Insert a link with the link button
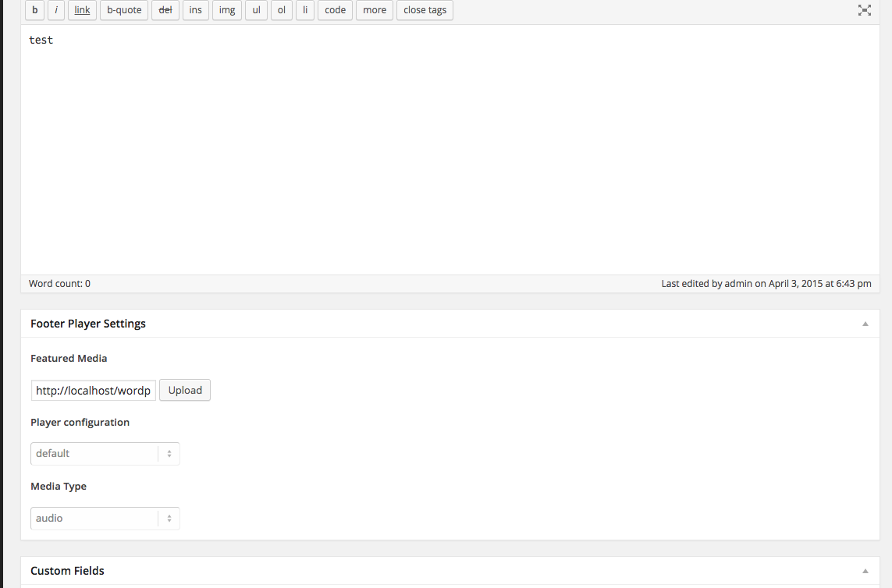The image size is (892, 588). pos(82,10)
